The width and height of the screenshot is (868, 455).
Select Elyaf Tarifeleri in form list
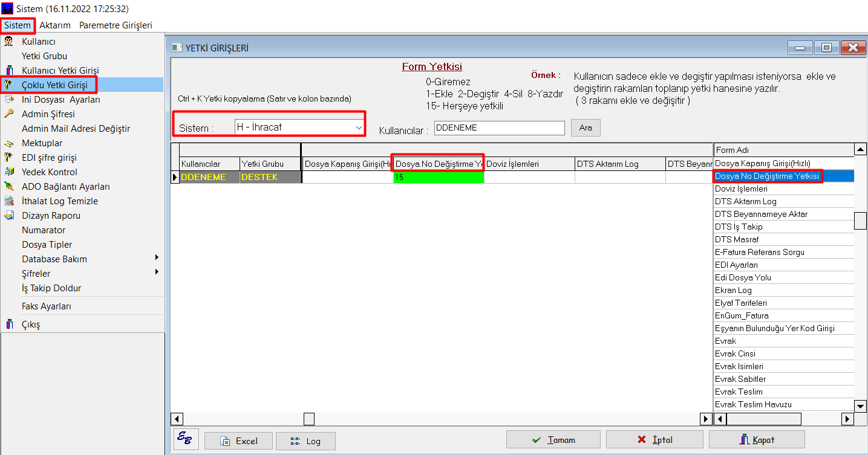tap(784, 303)
